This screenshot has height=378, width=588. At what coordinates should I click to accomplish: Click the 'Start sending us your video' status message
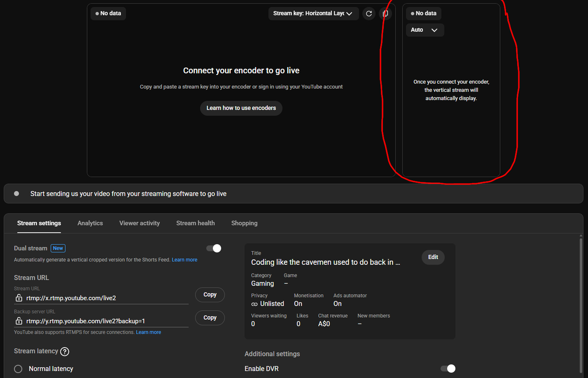[128, 194]
